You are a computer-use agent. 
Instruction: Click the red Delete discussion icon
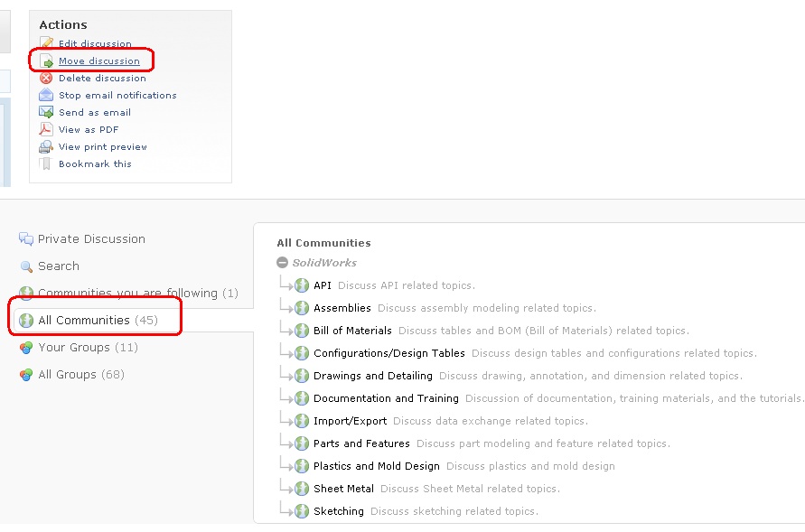[x=46, y=78]
